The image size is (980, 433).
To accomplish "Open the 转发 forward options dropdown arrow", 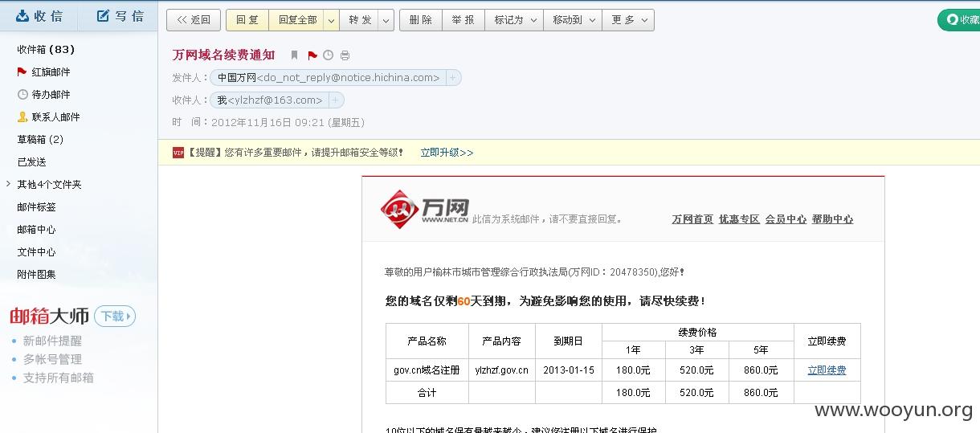I will [386, 20].
